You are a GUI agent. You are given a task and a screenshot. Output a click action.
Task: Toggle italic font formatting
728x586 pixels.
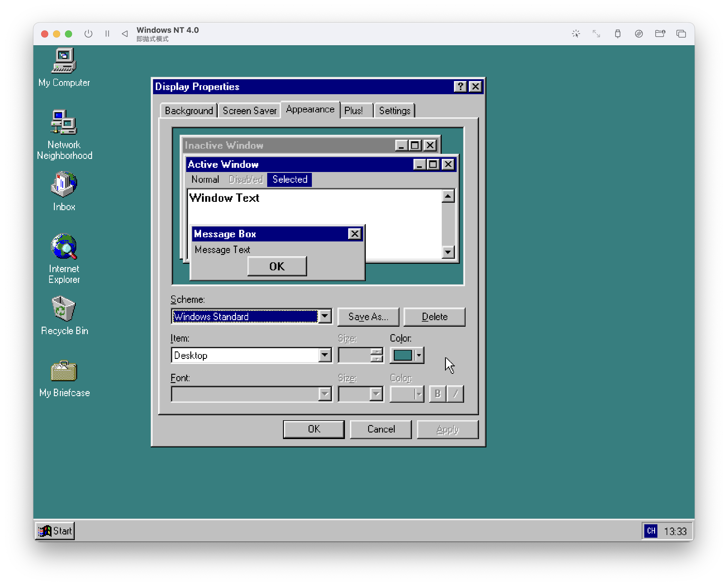pos(455,394)
